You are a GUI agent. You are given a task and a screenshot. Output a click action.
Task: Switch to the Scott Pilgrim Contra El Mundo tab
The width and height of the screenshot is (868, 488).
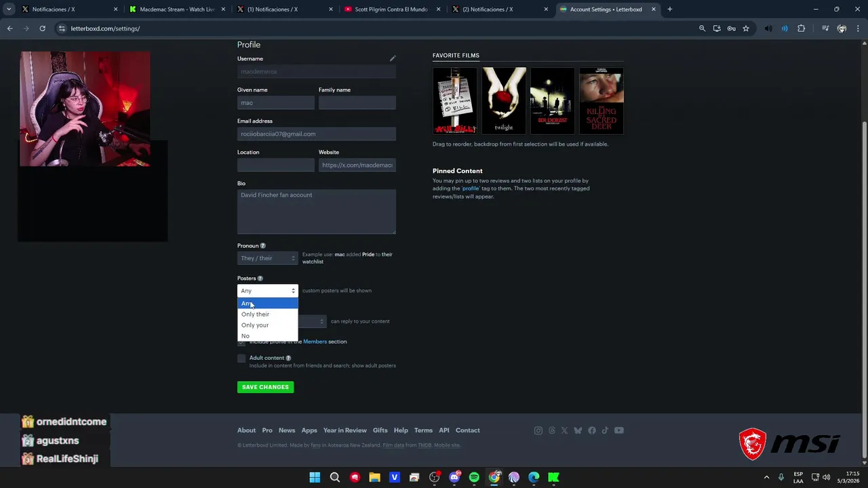tap(393, 9)
